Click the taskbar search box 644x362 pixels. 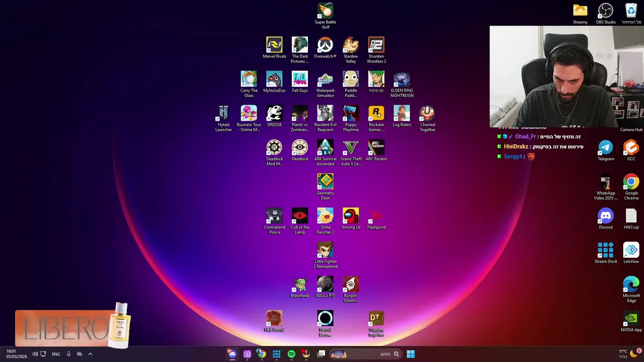365,354
